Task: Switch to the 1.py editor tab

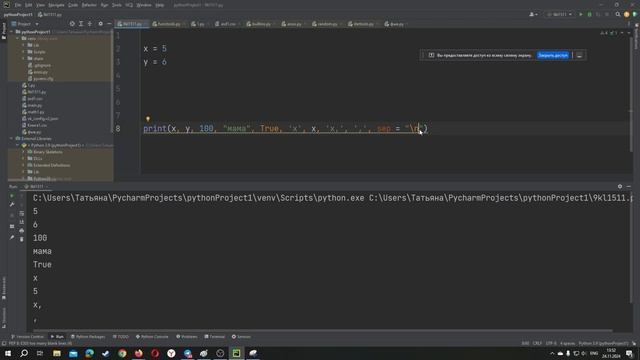Action: point(199,24)
